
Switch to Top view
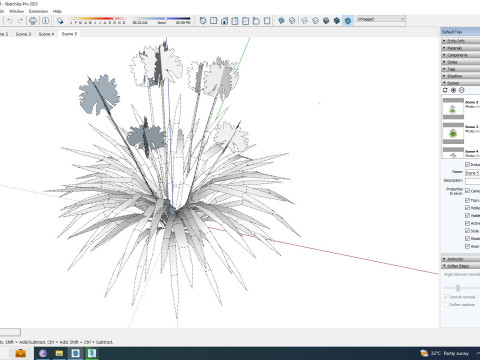213,21
